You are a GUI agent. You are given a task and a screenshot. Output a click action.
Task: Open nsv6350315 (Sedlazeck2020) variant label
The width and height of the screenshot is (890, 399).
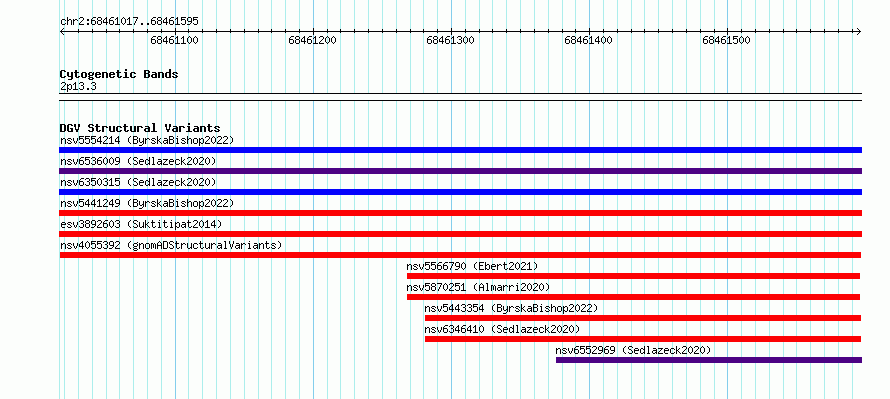click(138, 182)
